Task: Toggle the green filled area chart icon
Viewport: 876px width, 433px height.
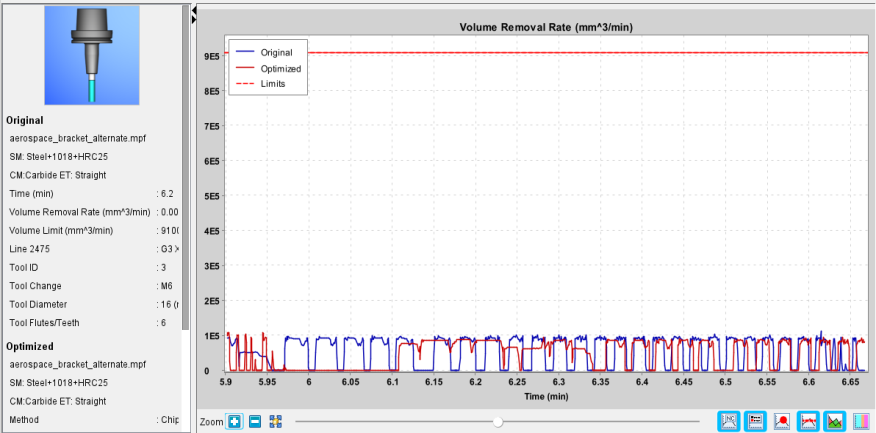Action: click(x=834, y=421)
